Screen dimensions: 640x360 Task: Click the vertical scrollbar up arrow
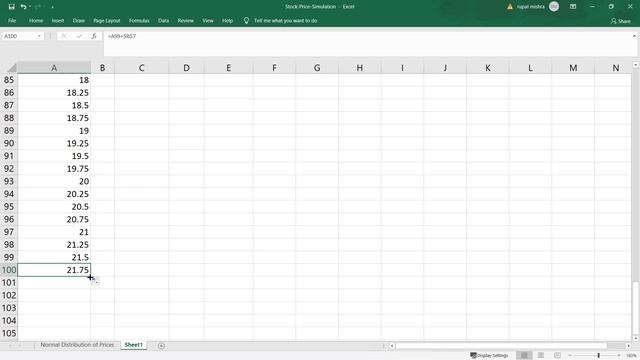tap(636, 65)
